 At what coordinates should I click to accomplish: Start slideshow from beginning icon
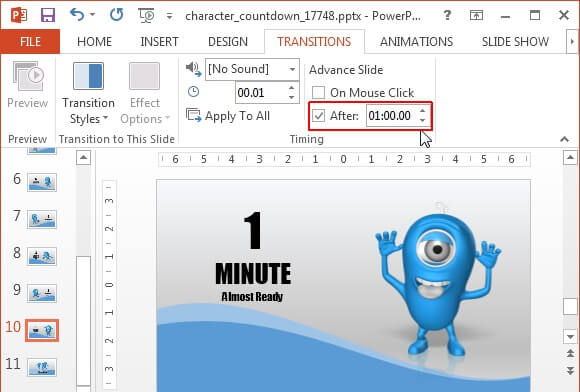(146, 16)
